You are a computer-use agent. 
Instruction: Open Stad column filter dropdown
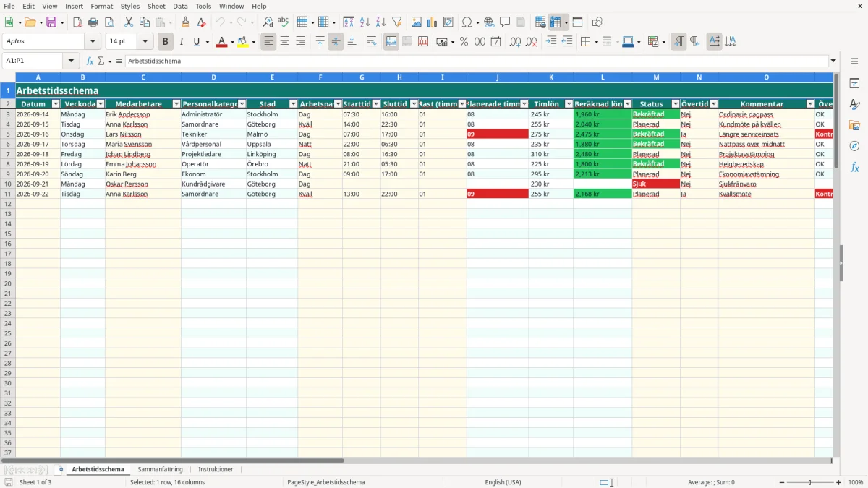293,104
